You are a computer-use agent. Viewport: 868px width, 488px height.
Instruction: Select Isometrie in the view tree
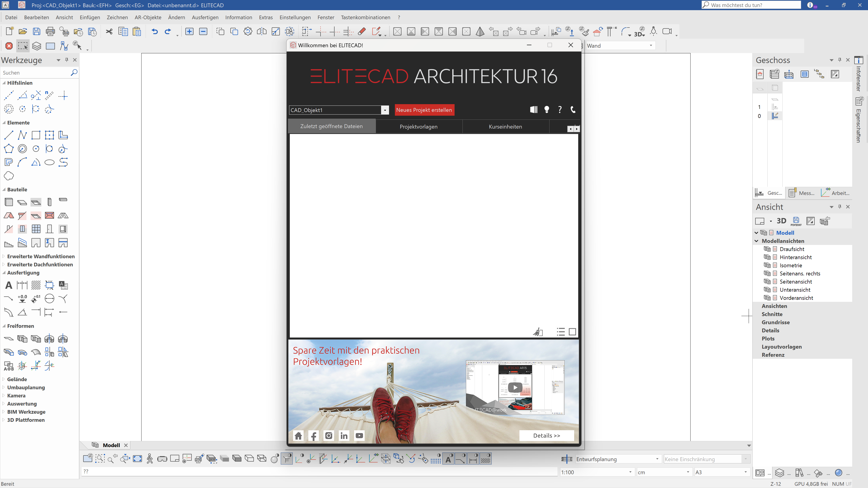(790, 265)
